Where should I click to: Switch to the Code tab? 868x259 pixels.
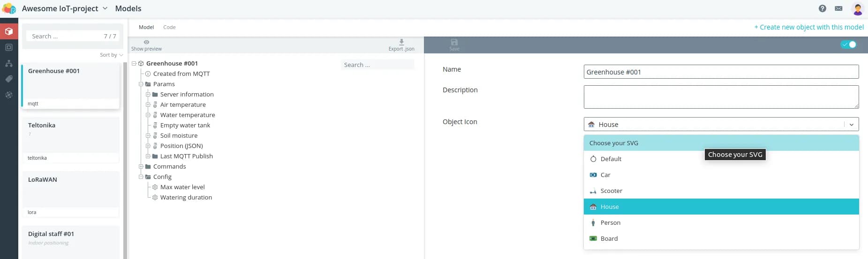click(169, 27)
